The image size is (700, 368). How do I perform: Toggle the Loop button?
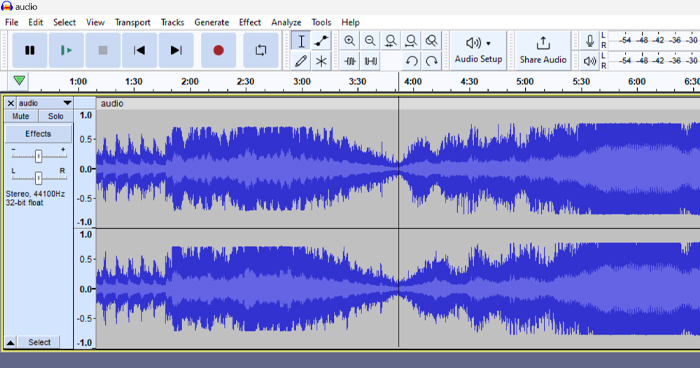261,50
